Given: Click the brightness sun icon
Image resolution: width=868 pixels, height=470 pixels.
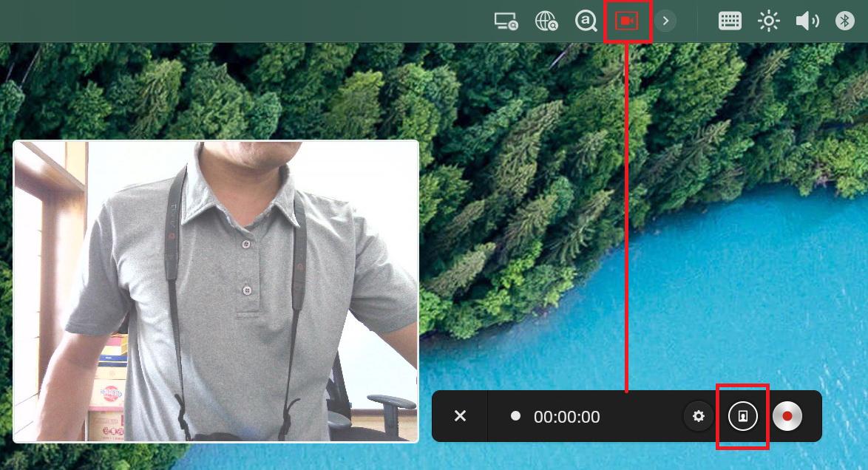Looking at the screenshot, I should pos(769,21).
